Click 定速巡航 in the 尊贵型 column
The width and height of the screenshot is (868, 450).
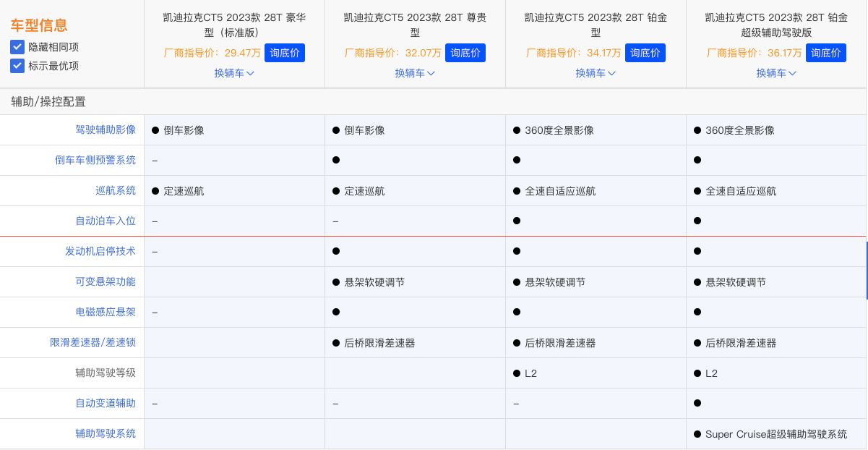pyautogui.click(x=364, y=191)
